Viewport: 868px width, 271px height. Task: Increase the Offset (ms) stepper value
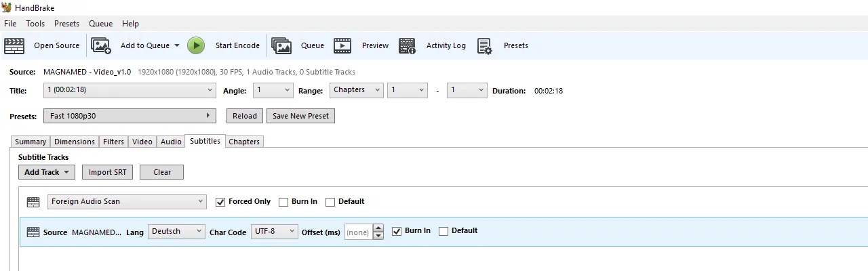point(378,228)
